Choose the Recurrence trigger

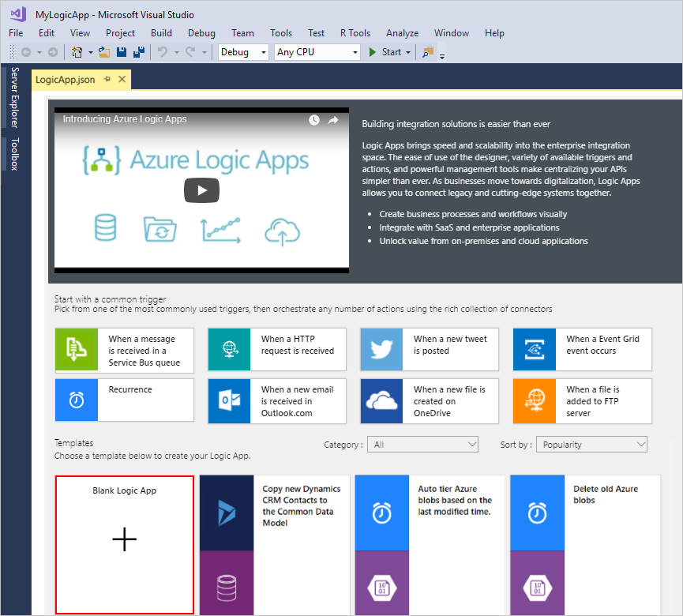tap(124, 401)
